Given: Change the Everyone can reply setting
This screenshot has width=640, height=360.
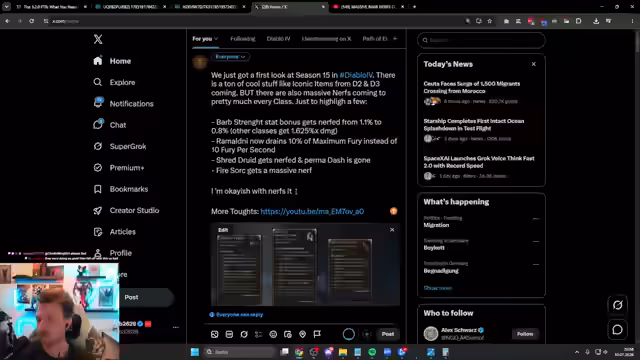Looking at the screenshot, I should coord(236,315).
